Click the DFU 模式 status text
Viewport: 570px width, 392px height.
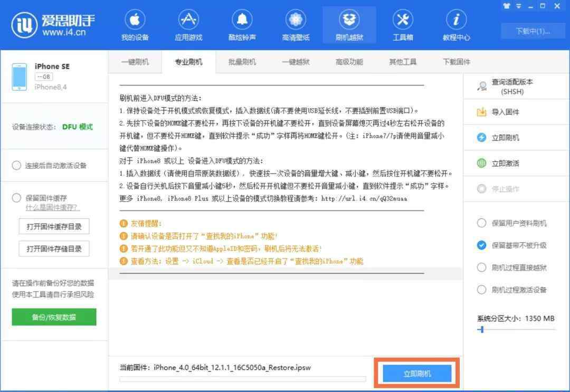click(78, 127)
